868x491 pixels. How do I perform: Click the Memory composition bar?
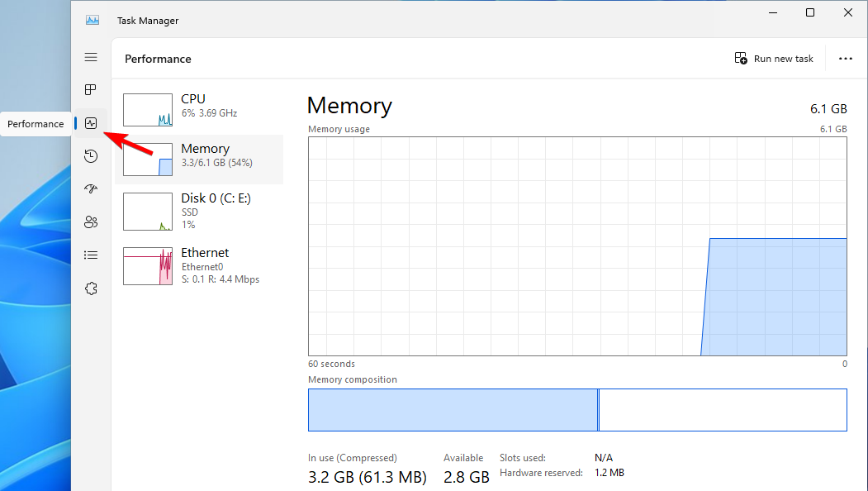click(577, 410)
